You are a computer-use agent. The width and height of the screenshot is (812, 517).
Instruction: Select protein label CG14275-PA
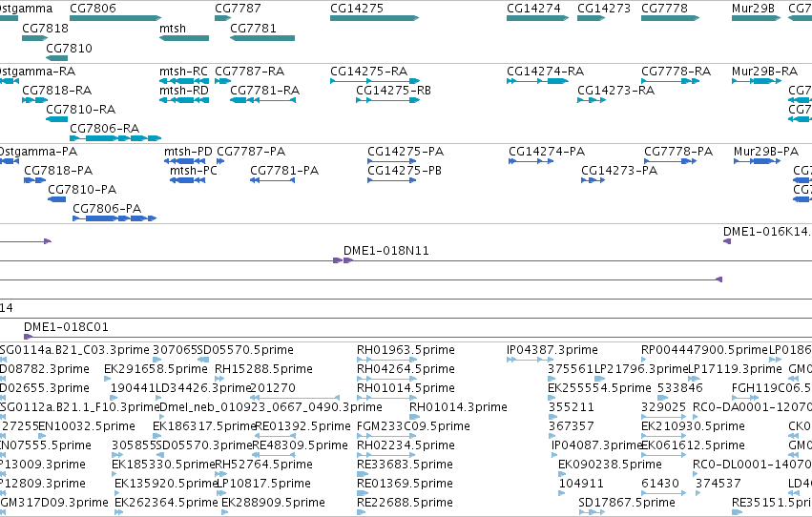pyautogui.click(x=406, y=152)
